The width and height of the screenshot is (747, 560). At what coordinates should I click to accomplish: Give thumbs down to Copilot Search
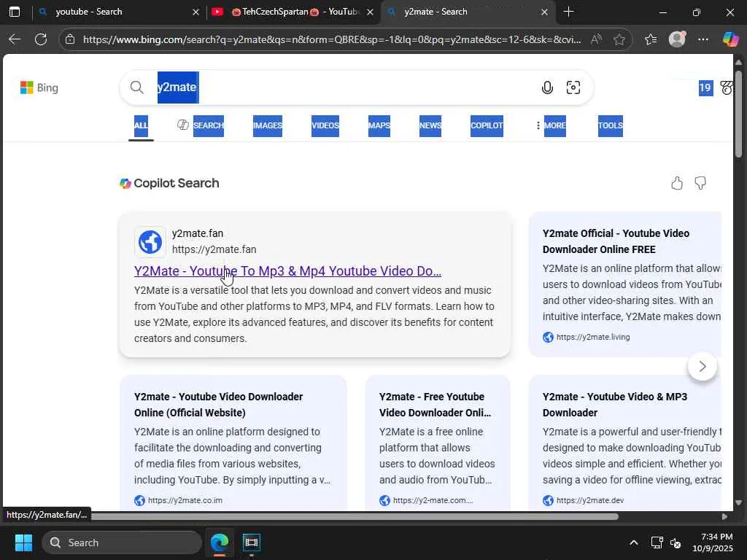coord(700,183)
